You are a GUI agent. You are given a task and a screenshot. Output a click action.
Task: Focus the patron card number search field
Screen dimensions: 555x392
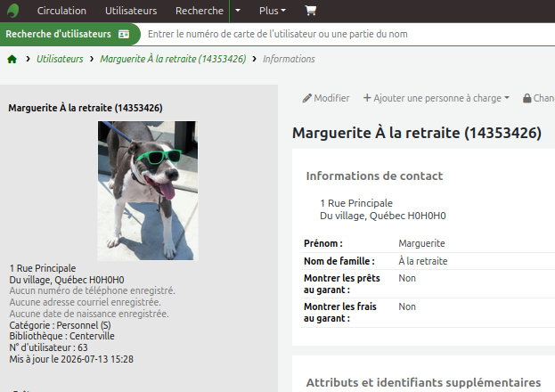click(347, 34)
